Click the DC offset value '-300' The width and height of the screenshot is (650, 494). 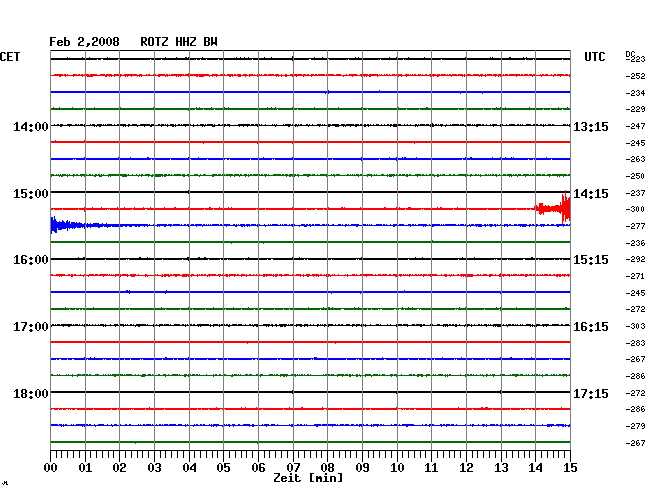click(635, 209)
